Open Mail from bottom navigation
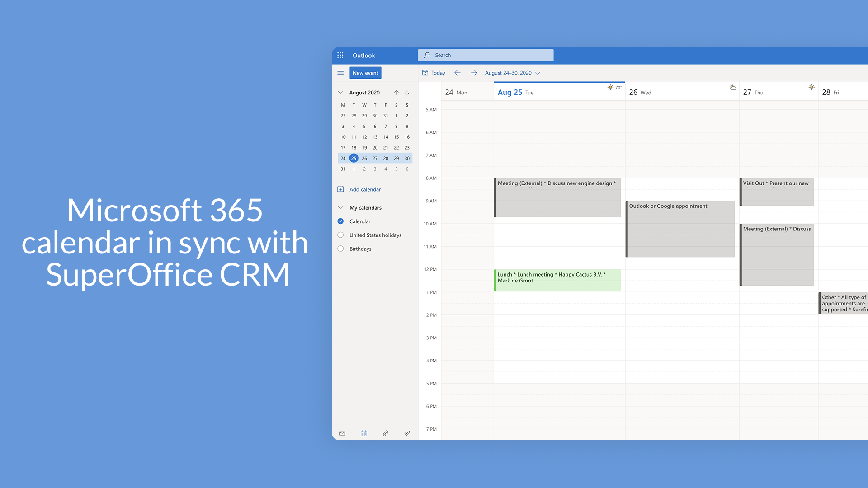868x488 pixels. [x=342, y=433]
